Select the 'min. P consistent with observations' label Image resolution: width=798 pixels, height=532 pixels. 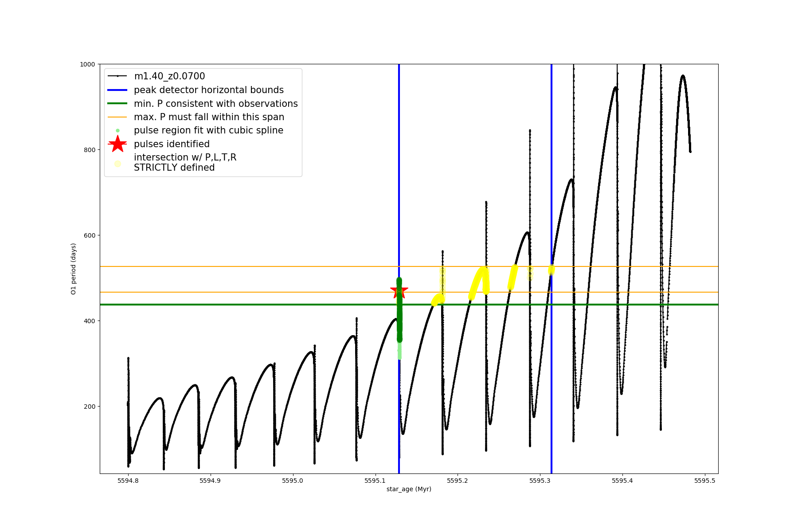pyautogui.click(x=216, y=104)
